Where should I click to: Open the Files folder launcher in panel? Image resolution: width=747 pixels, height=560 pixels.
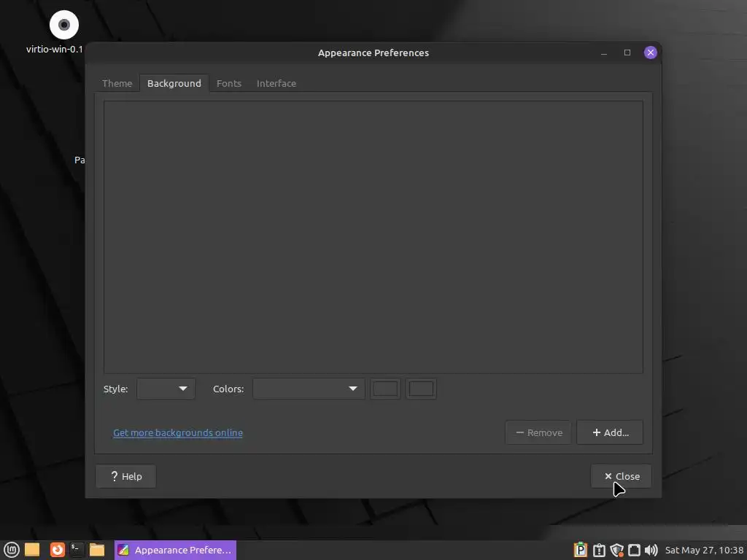tap(97, 550)
